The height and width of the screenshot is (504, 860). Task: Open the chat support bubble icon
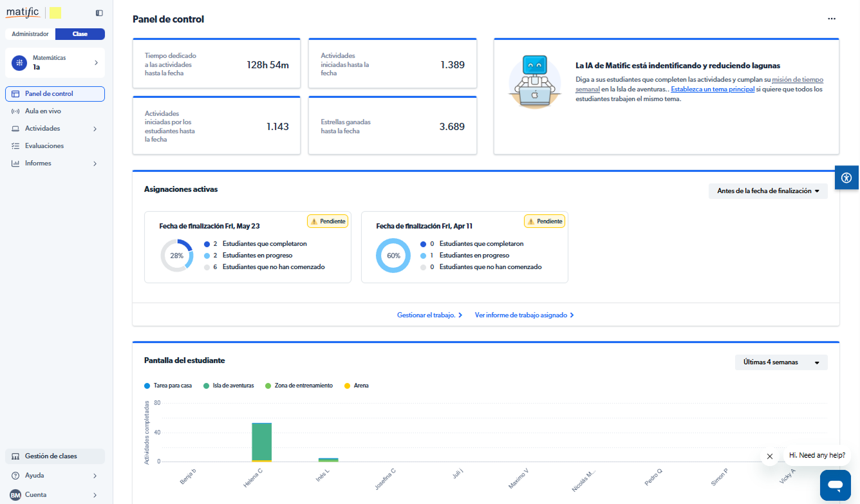click(835, 485)
